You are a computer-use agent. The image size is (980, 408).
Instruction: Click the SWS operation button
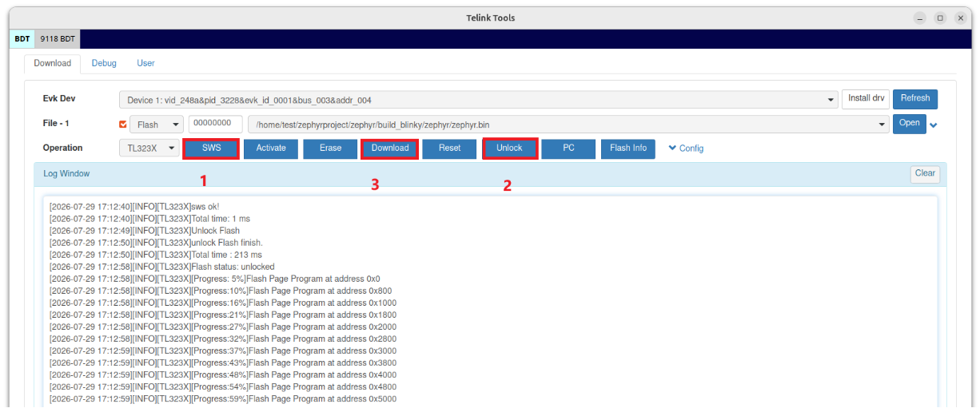point(212,149)
